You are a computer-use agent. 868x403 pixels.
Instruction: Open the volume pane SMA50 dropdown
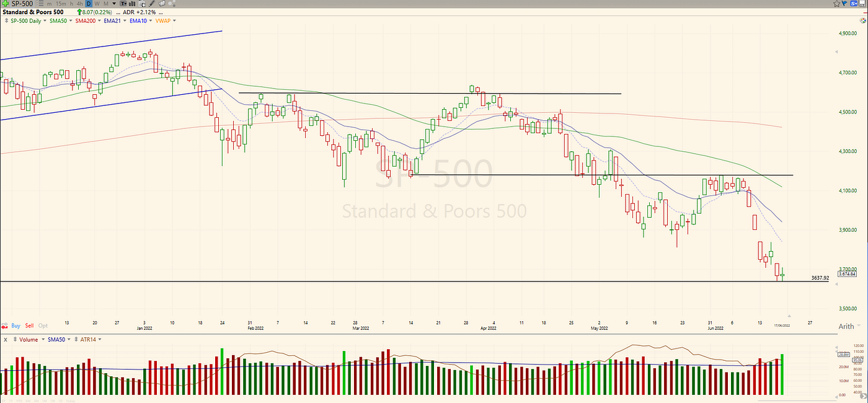point(69,339)
